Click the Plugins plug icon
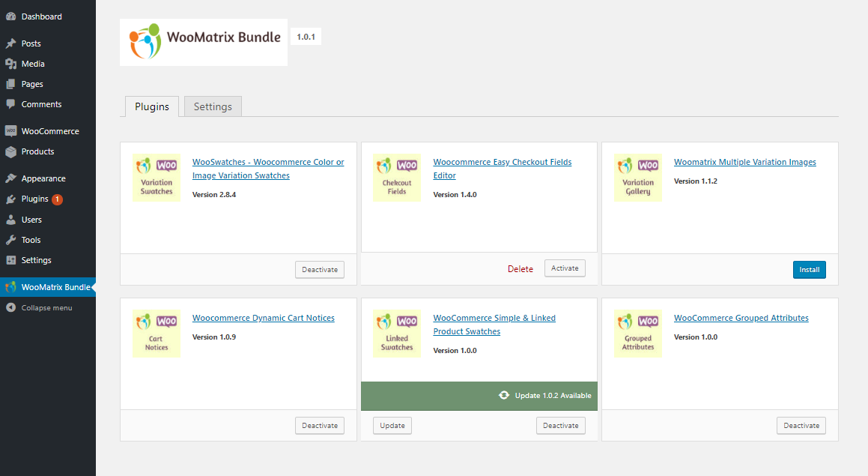 point(10,199)
